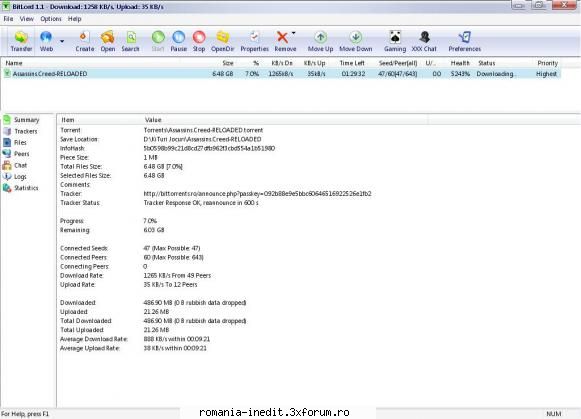Open the File menu
Image resolution: width=581 pixels, height=419 pixels.
8,19
